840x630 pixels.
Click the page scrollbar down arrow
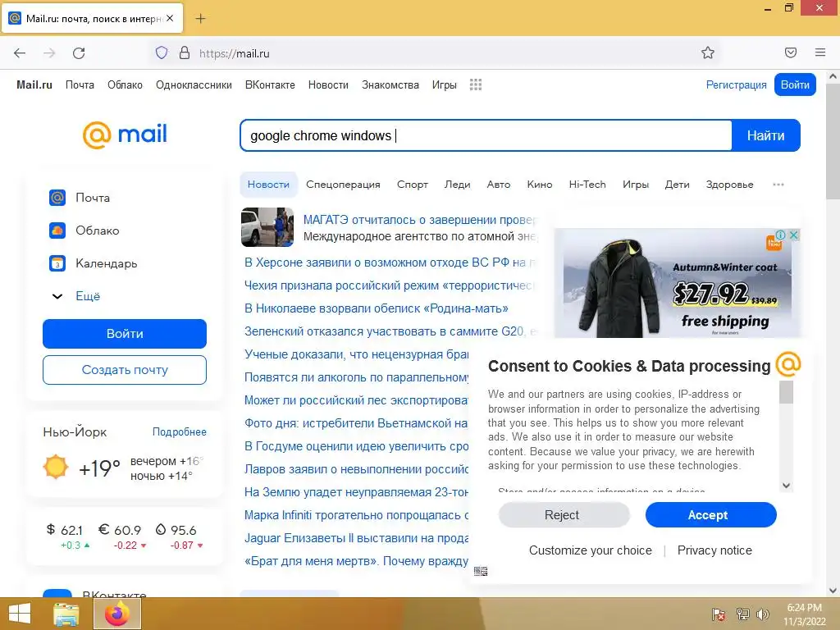[x=833, y=591]
